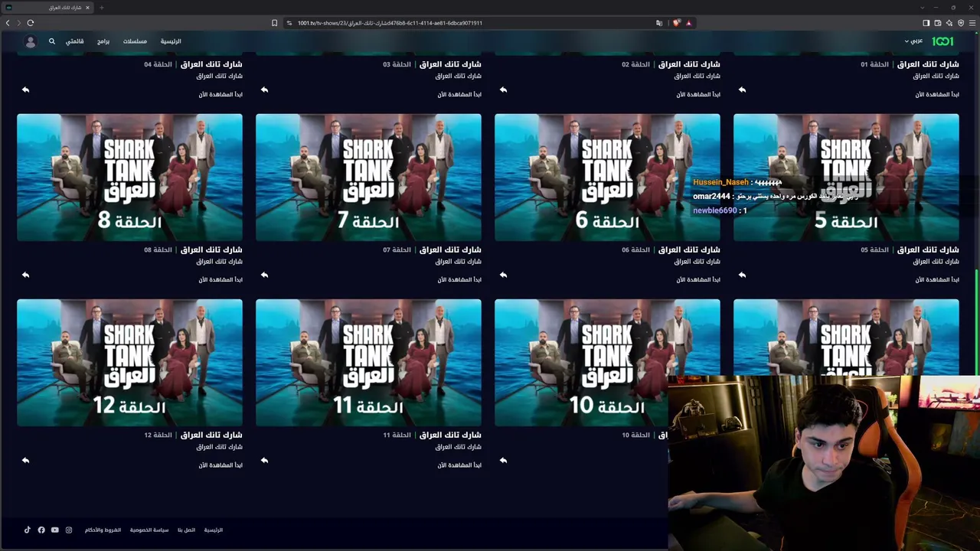Screen dimensions: 980x551
Task: Open سياسة الخصوصية footer link
Action: point(149,530)
